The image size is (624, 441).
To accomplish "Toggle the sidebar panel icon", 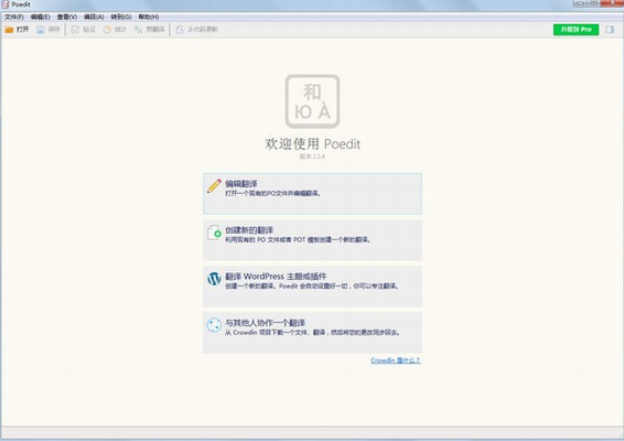I will [x=610, y=29].
